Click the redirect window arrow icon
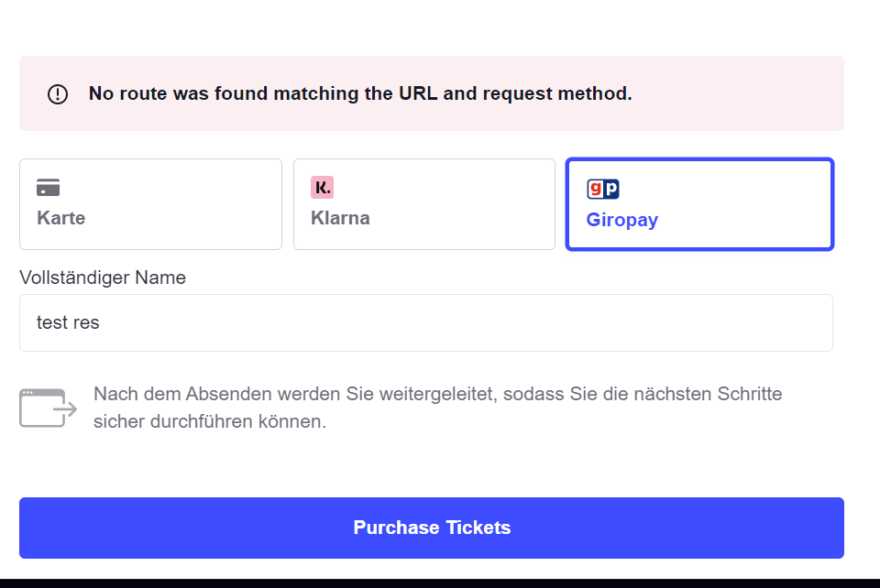880x588 pixels. 48,408
